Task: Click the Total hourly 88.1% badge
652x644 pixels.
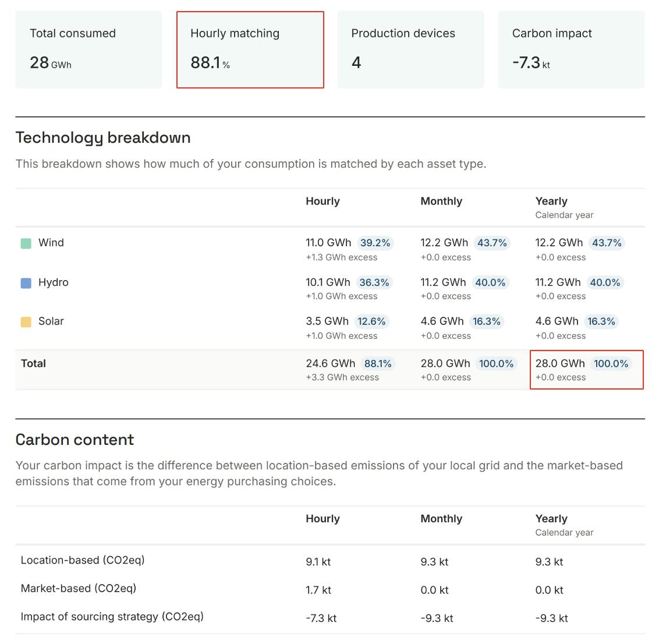Action: click(378, 363)
